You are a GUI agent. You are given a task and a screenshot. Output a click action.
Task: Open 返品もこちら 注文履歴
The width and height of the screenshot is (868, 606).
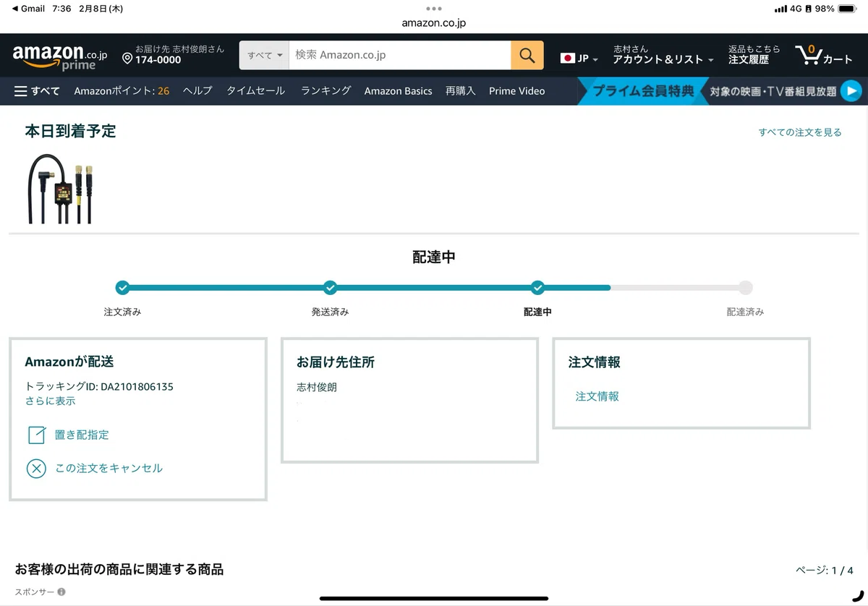pos(754,54)
